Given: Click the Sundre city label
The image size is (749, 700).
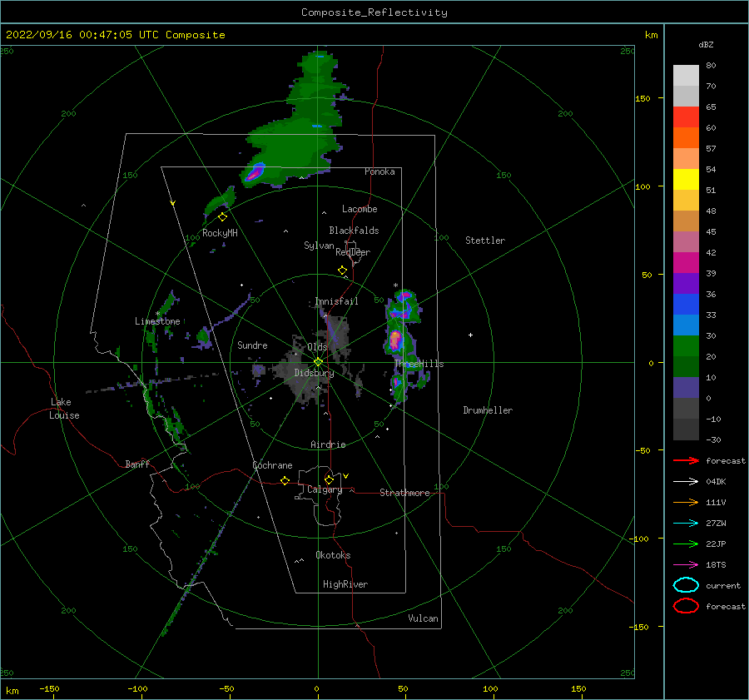Looking at the screenshot, I should 252,345.
